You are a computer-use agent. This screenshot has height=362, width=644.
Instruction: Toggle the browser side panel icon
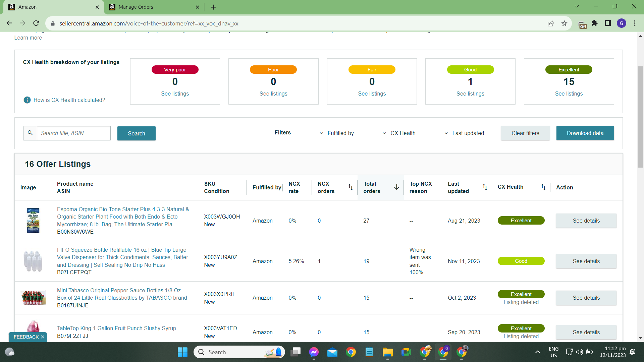[x=608, y=23]
